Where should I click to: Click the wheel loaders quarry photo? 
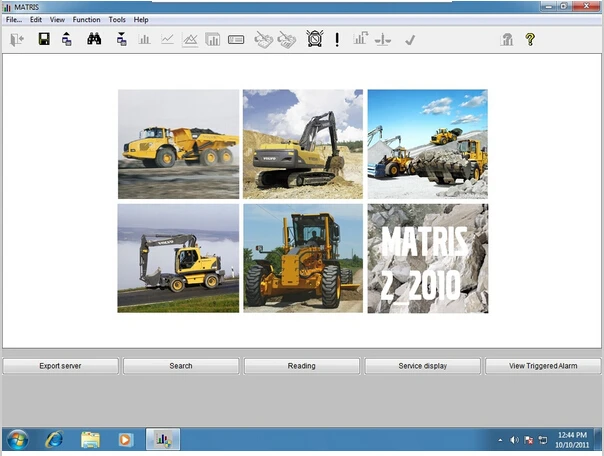click(428, 144)
